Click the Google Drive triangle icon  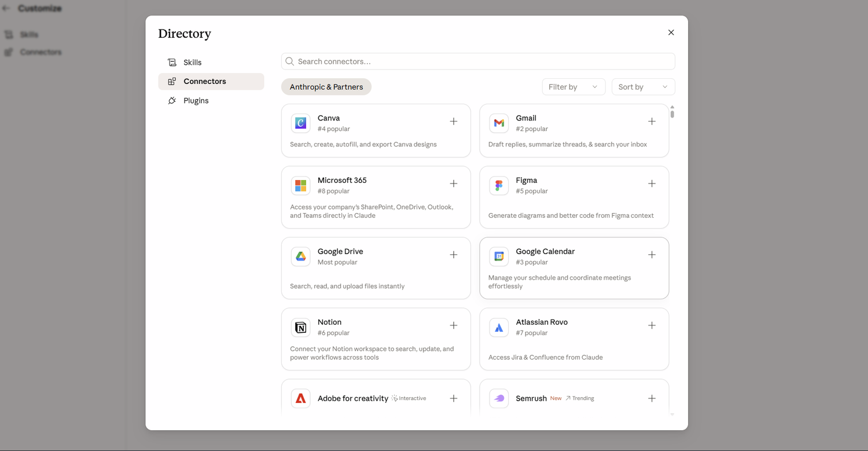pos(300,256)
